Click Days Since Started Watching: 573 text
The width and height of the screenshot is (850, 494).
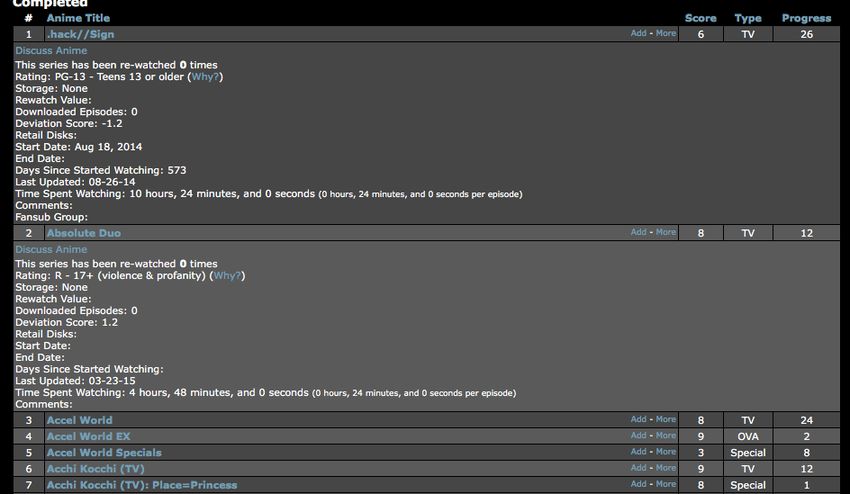point(101,170)
